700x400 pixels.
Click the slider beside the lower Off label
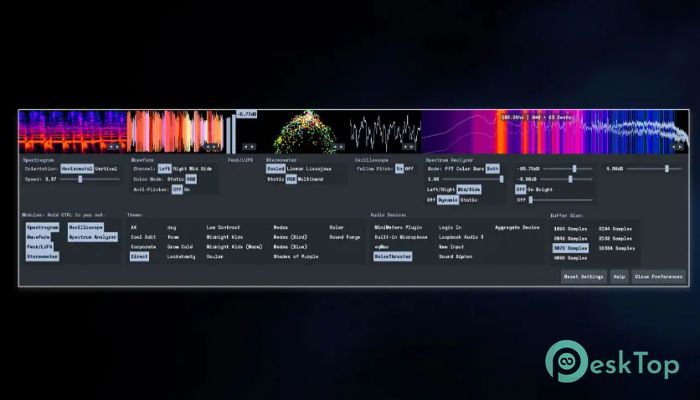click(561, 200)
